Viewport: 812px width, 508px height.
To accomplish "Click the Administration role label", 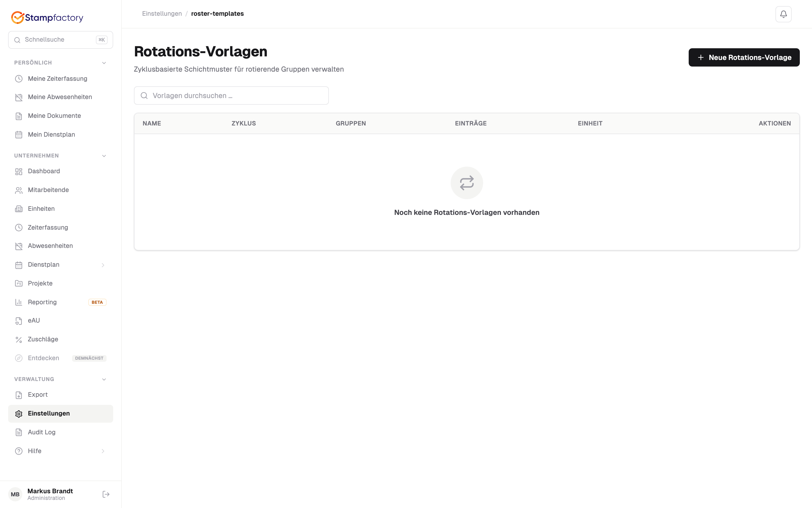I will pyautogui.click(x=46, y=498).
